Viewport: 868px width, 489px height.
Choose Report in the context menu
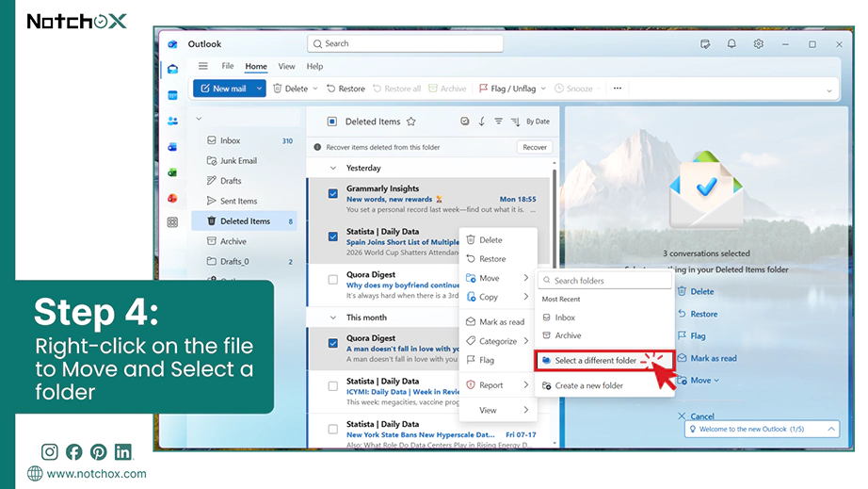coord(498,384)
